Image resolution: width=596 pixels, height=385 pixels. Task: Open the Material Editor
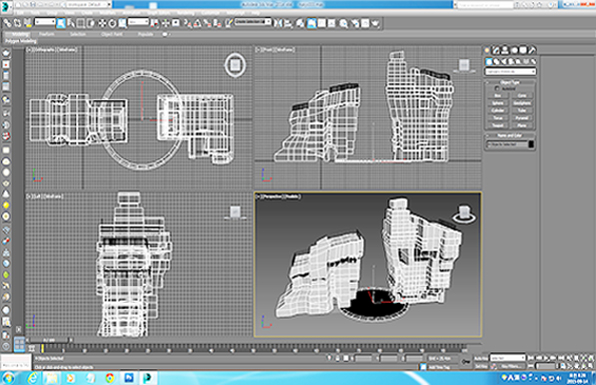click(x=344, y=23)
